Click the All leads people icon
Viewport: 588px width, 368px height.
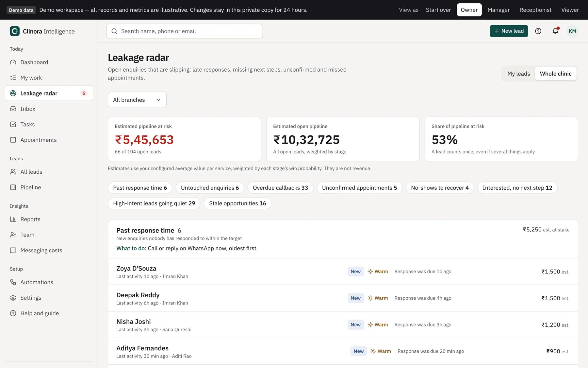tap(13, 172)
